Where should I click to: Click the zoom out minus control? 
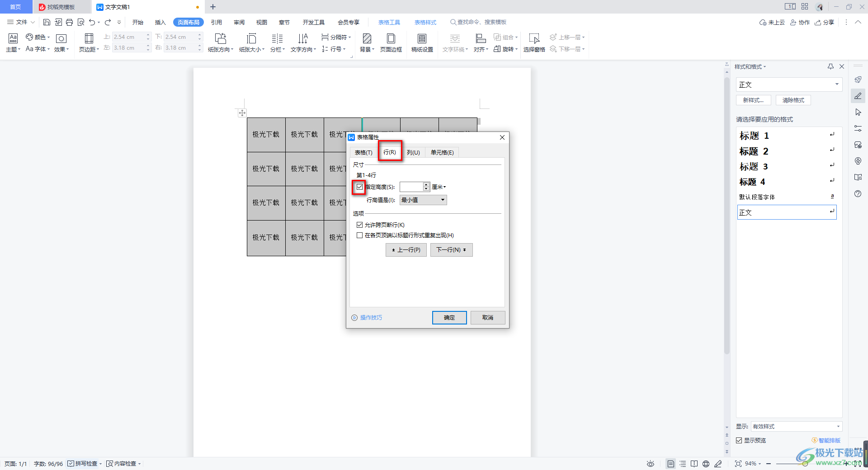768,464
